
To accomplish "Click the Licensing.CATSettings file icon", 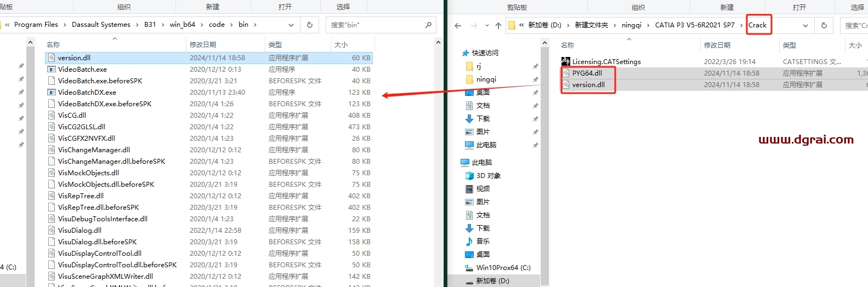I will tap(565, 61).
